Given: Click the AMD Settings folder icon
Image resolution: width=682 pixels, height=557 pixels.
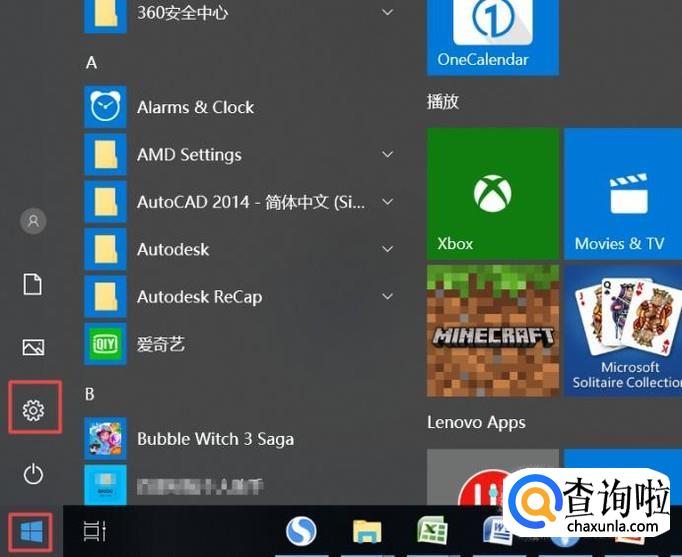Looking at the screenshot, I should pos(105,154).
